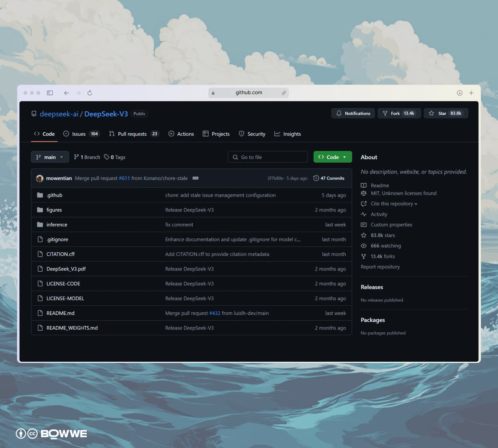Open pull request #432 link

pos(215,313)
